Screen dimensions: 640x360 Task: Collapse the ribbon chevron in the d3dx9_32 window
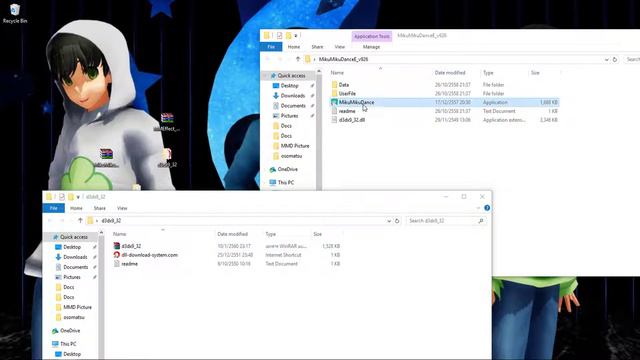pyautogui.click(x=478, y=208)
